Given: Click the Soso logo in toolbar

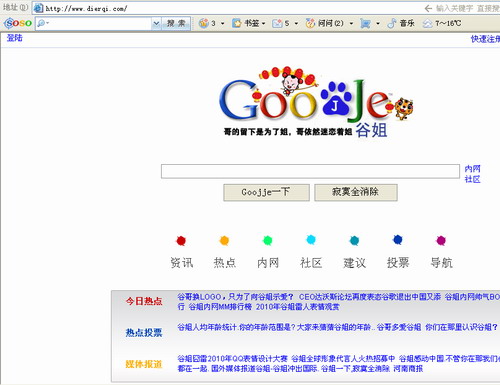Looking at the screenshot, I should coord(18,23).
